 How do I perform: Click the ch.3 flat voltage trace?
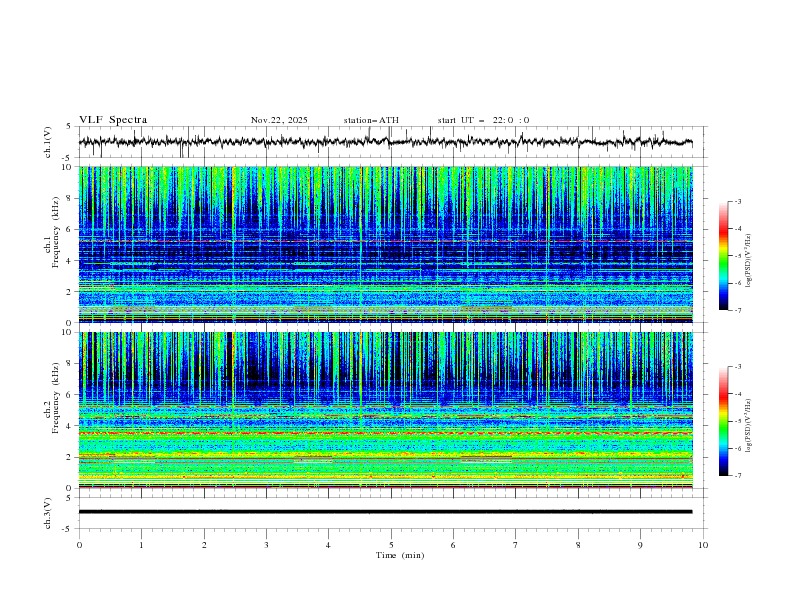[x=386, y=512]
